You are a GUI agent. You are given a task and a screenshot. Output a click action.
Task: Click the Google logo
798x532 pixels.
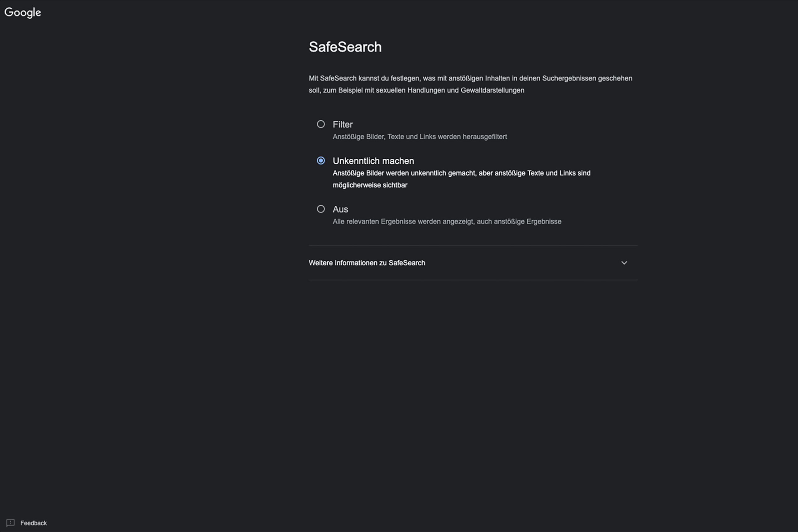22,12
